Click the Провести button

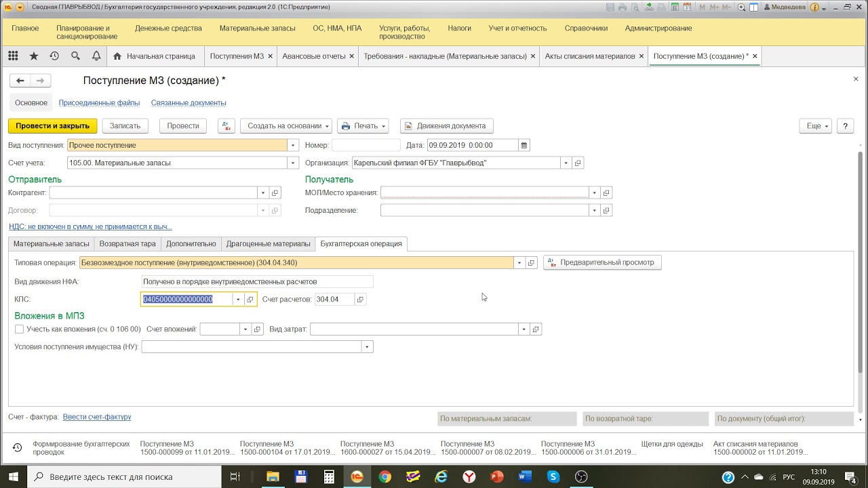click(183, 126)
